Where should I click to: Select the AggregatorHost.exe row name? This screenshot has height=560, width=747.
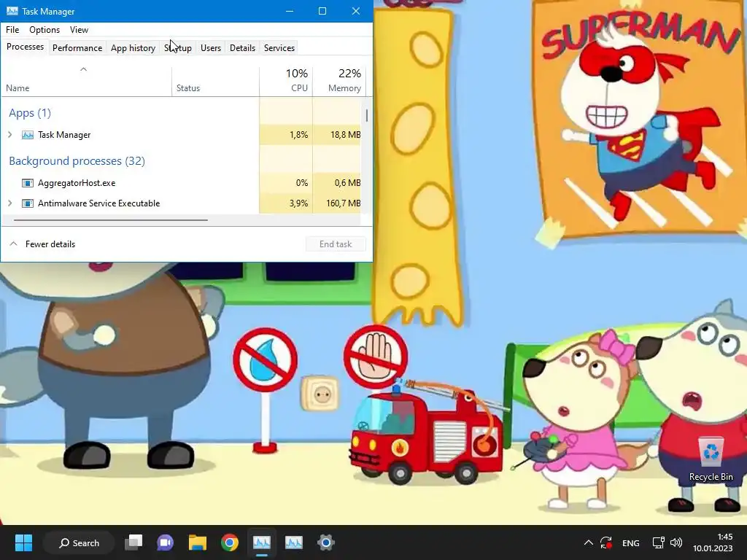[77, 183]
